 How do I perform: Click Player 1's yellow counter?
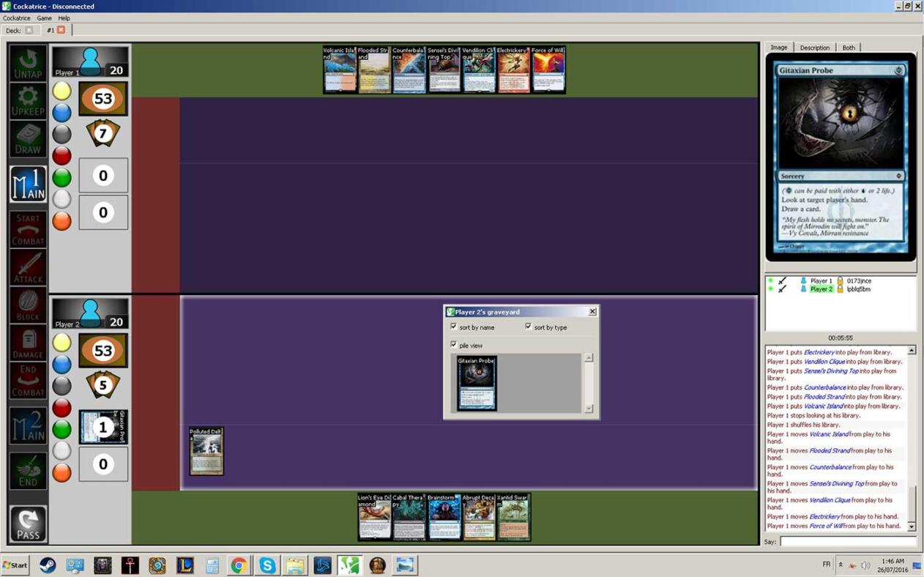pos(62,91)
